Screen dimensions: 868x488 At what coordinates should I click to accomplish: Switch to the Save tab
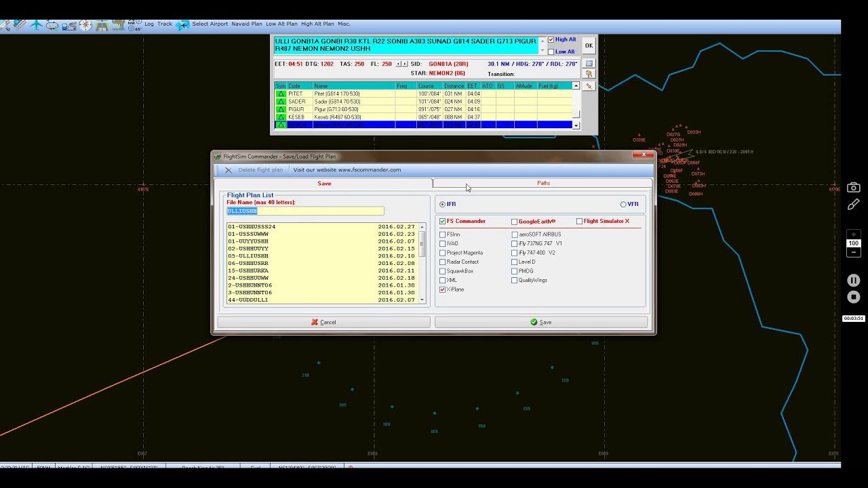(x=324, y=183)
